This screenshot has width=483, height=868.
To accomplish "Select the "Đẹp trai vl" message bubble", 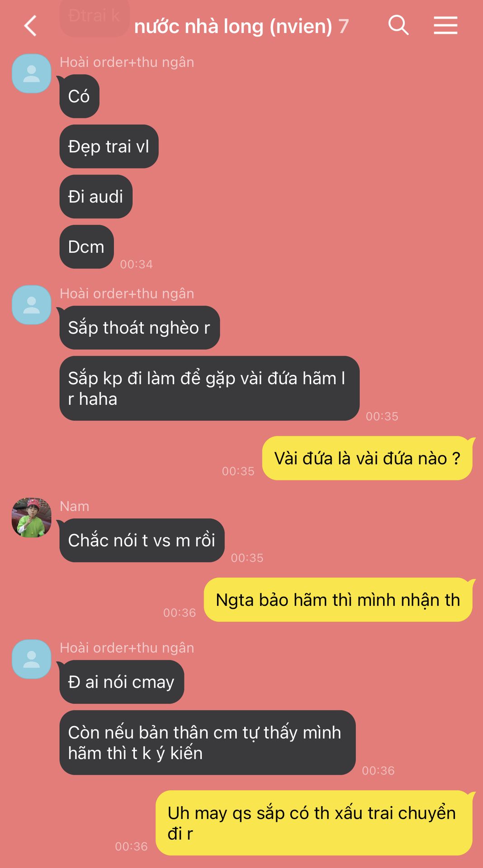I will point(109,146).
